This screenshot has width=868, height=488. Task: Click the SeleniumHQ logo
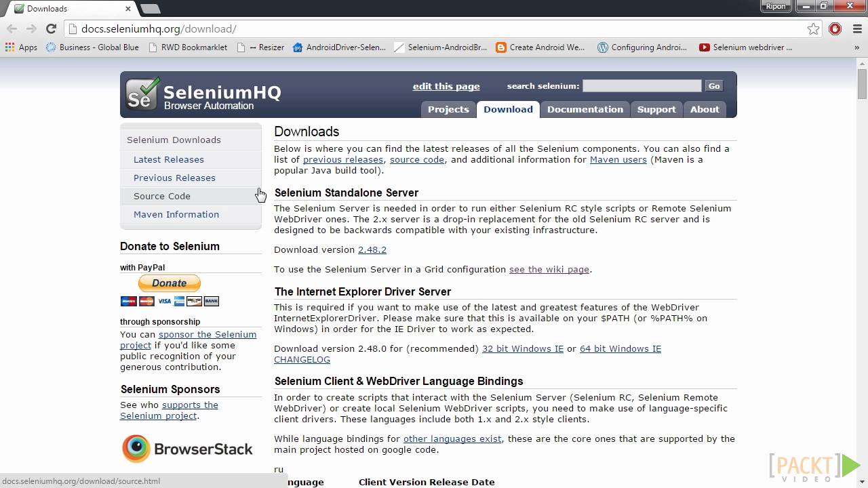[203, 94]
